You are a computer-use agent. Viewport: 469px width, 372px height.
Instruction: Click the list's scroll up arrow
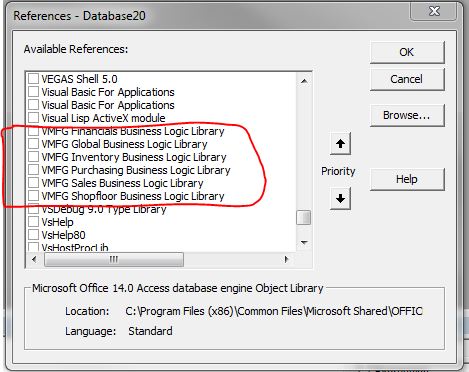click(304, 81)
